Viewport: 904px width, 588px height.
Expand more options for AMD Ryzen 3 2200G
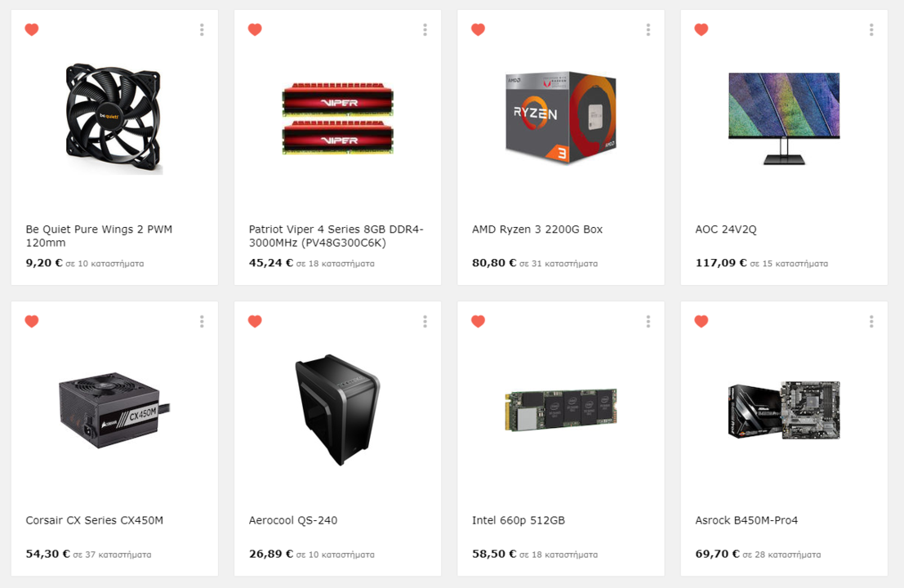point(648,30)
